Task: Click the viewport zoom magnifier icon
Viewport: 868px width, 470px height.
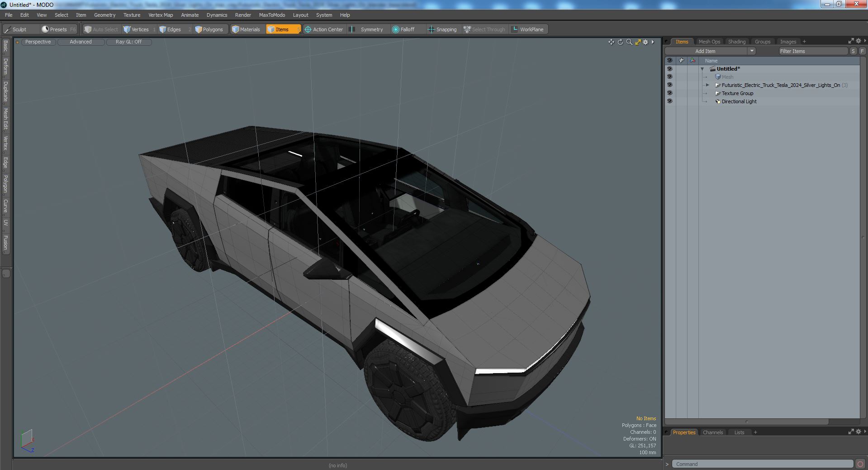Action: click(629, 42)
